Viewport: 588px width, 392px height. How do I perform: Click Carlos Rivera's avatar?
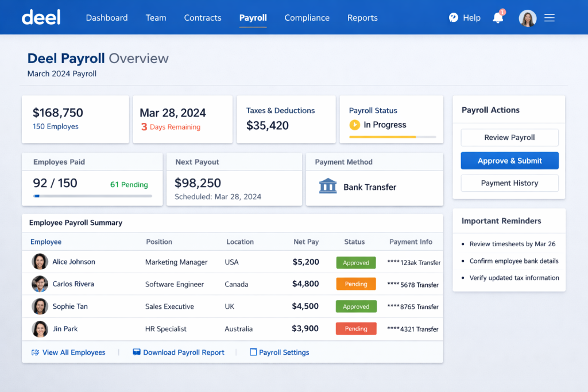click(x=40, y=284)
